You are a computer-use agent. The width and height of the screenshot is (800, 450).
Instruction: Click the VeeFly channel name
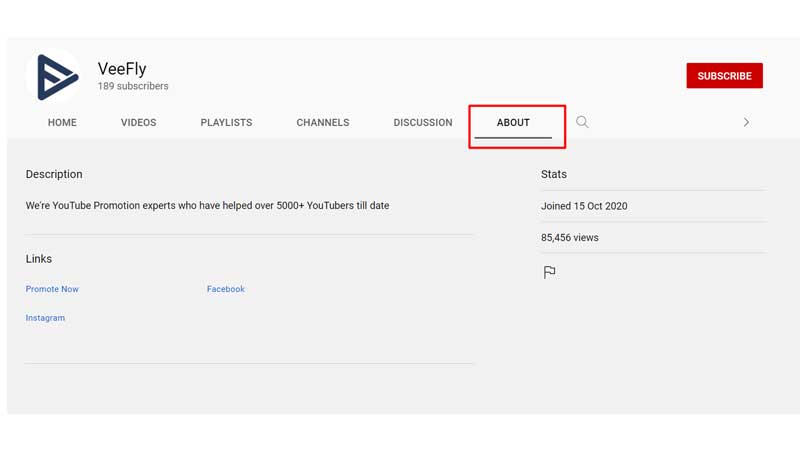122,68
